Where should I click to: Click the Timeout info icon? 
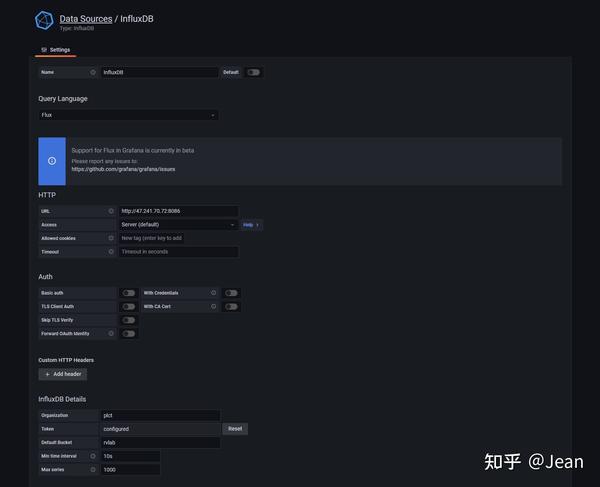click(111, 252)
